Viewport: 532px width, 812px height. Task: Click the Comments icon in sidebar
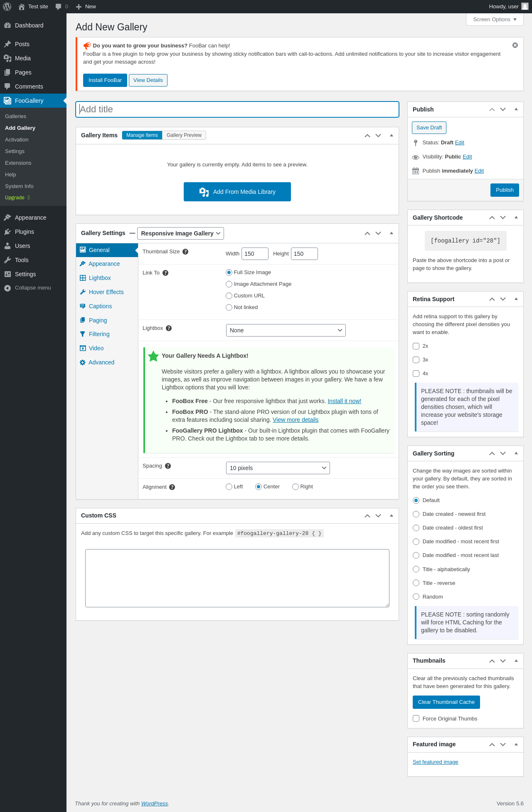(x=7, y=87)
